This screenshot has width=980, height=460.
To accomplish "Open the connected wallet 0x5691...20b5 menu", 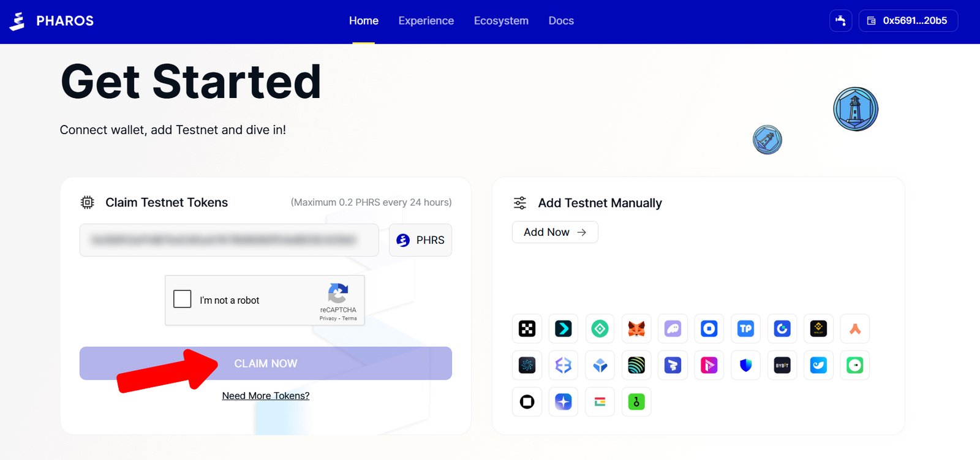I will (908, 21).
